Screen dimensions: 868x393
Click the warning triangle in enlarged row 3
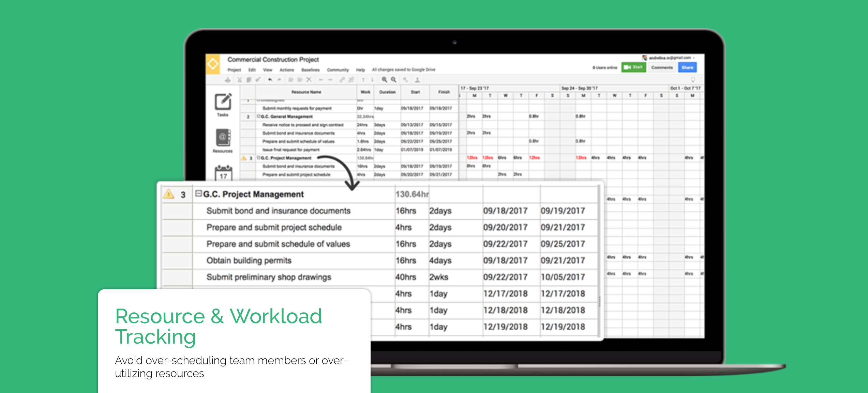pos(169,194)
